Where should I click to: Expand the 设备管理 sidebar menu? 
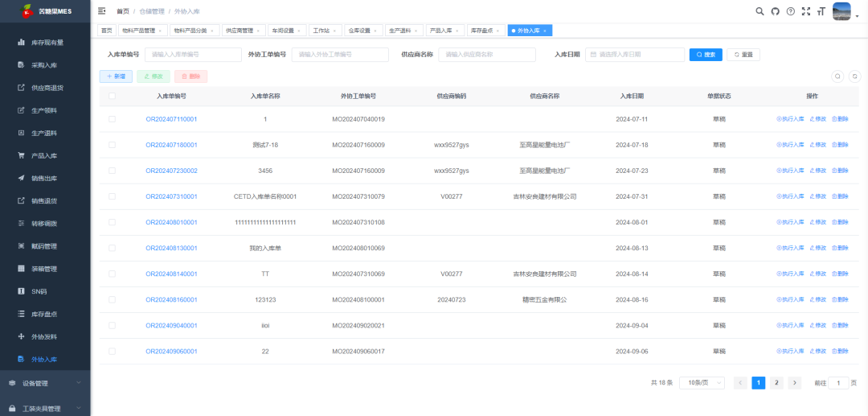point(45,383)
